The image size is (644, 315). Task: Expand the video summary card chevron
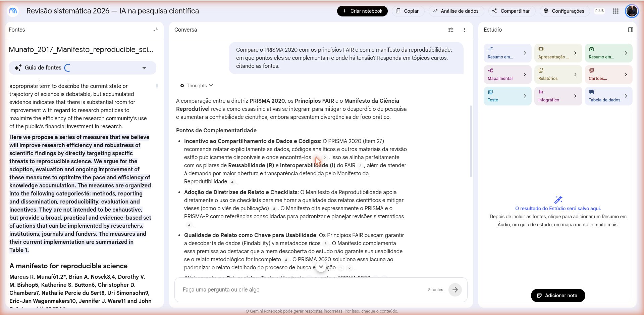point(626,53)
